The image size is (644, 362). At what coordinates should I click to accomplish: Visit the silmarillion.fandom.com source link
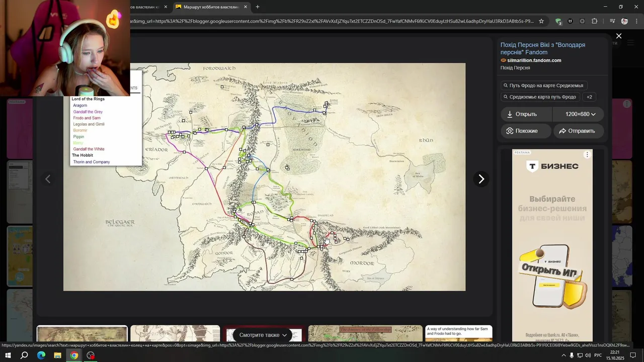(x=534, y=60)
